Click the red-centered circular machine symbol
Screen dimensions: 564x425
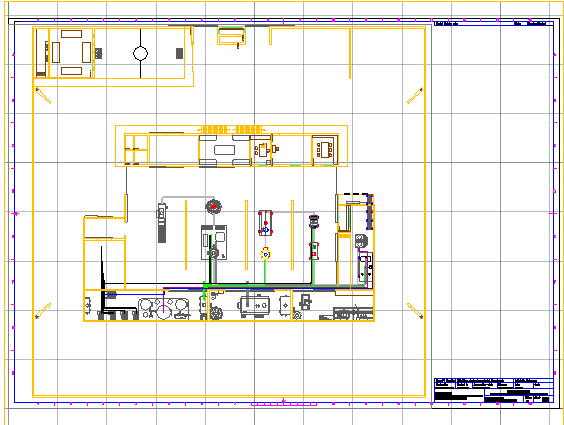tap(213, 207)
